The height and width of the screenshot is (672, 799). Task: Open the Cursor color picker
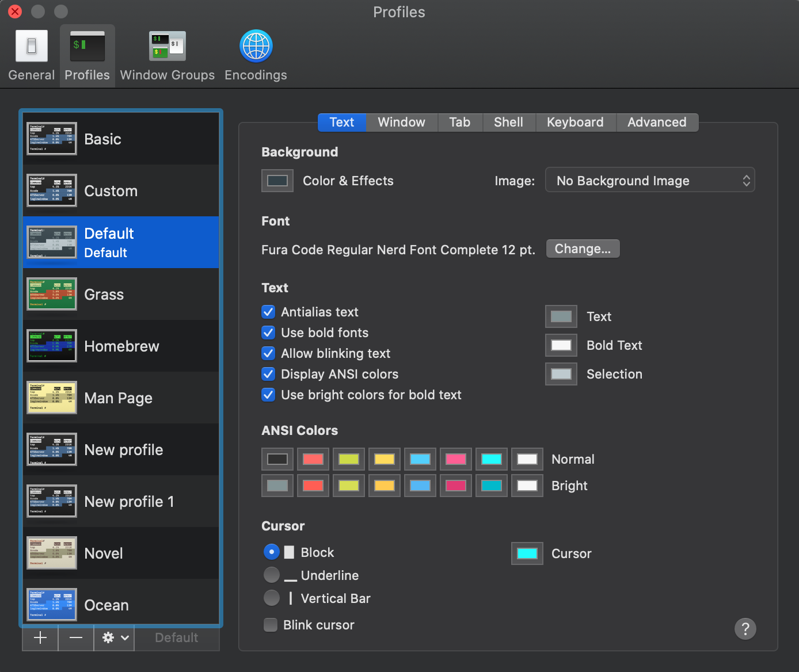coord(527,553)
